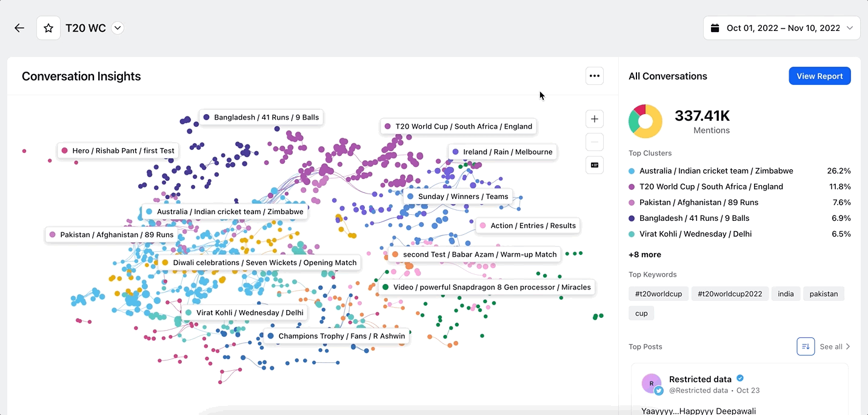Select Virat Kohli / Wednesday / Delhi cluster label
This screenshot has height=415, width=868.
click(244, 312)
